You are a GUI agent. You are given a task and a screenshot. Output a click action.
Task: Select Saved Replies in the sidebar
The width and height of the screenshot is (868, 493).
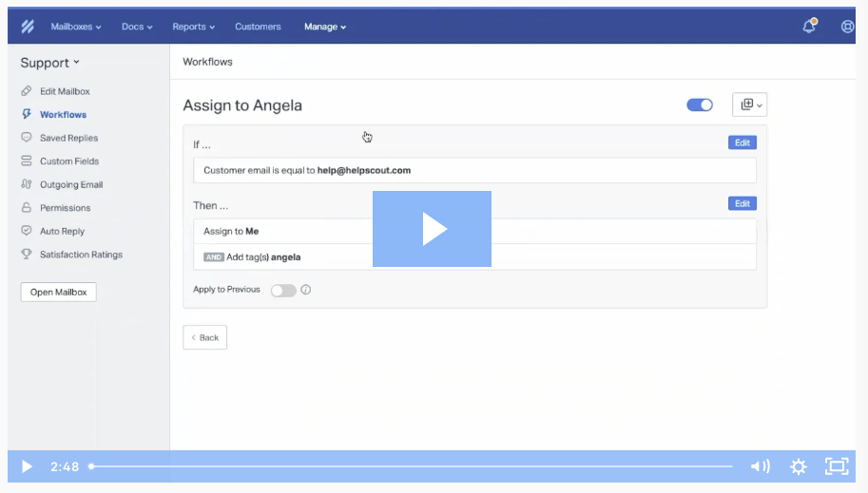(x=68, y=138)
